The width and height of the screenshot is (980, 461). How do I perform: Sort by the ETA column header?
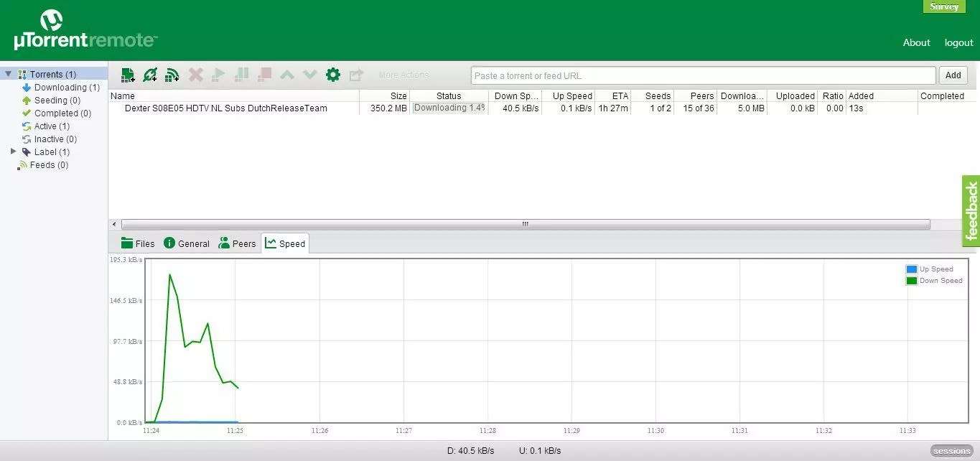tap(612, 96)
